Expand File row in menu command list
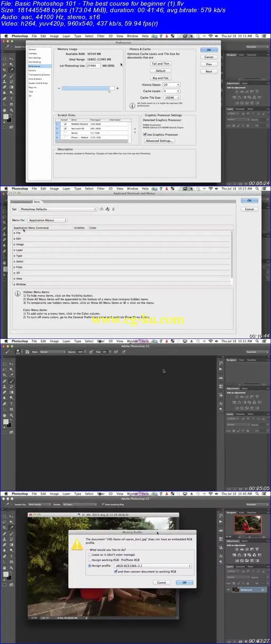 coord(14,233)
